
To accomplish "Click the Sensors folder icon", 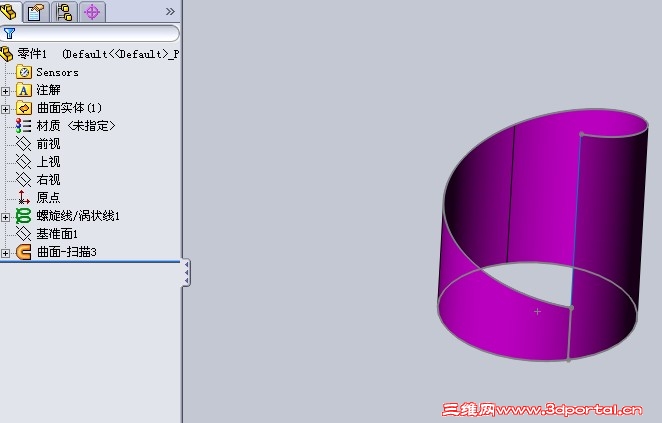I will pos(24,72).
